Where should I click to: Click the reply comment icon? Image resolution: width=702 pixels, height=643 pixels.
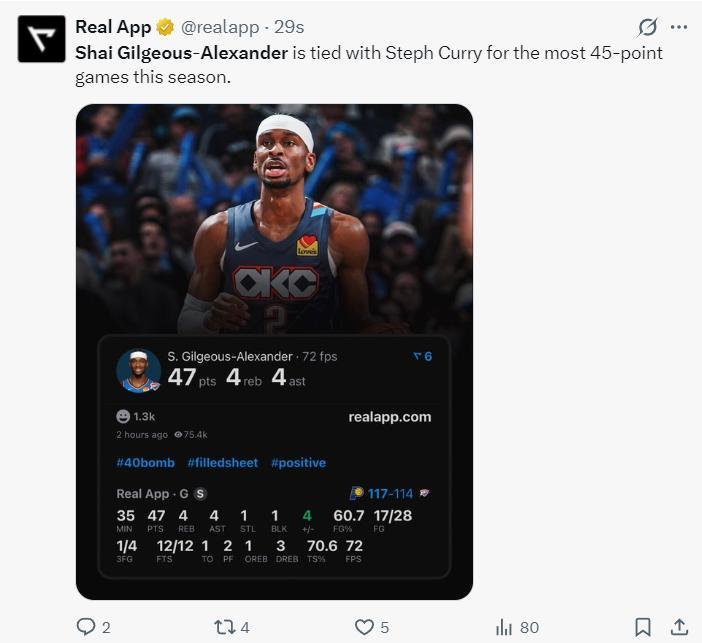point(86,627)
